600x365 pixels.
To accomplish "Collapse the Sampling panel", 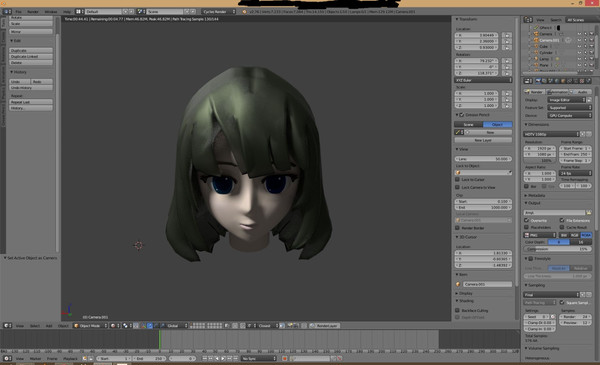I will [535, 285].
